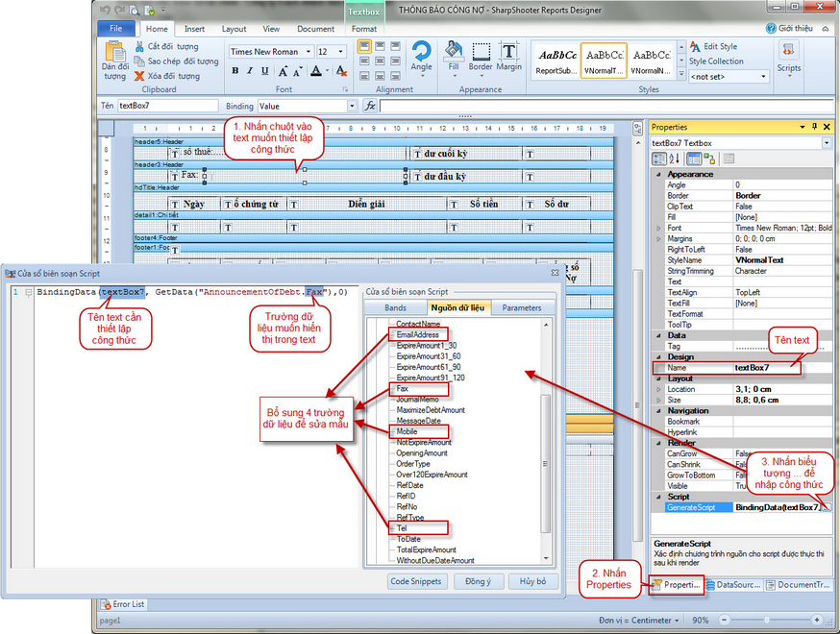Open the Margin tool
This screenshot has width=840, height=634.
509,57
